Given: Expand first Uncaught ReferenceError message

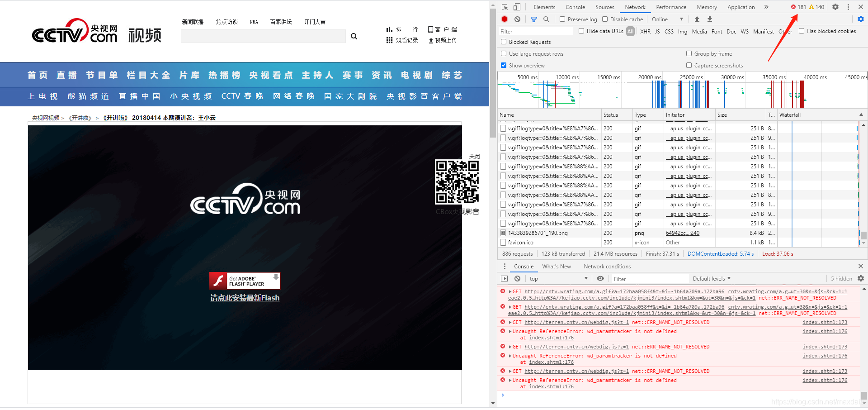Looking at the screenshot, I should click(510, 331).
